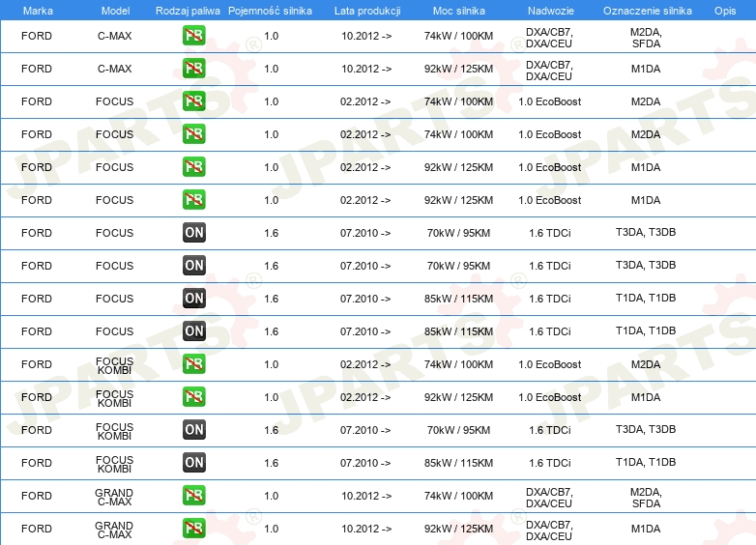Click DXA/CB7, DXA/CEU in the C-MAX 92kW row
Viewport: 756px width, 545px height.
(549, 71)
